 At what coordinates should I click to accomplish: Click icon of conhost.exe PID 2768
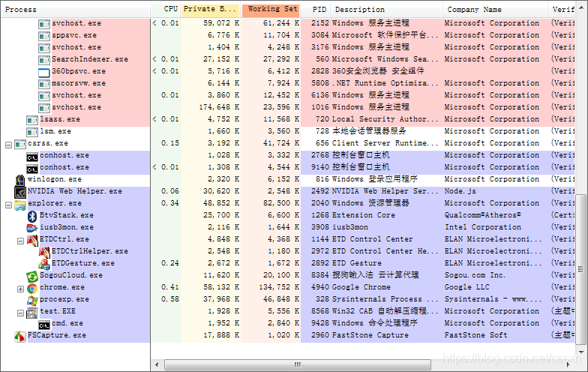pos(32,157)
